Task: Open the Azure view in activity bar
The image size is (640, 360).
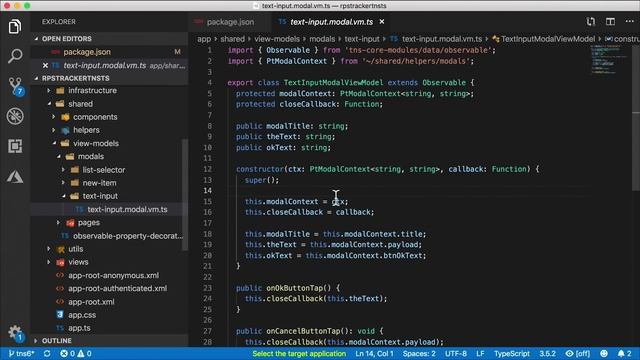Action: pos(15,176)
